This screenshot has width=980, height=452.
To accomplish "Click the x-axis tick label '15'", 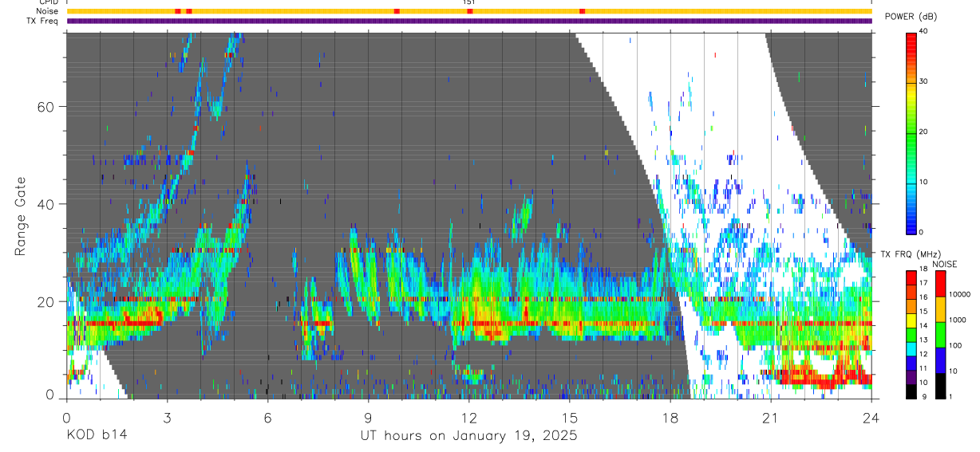I will coord(569,419).
